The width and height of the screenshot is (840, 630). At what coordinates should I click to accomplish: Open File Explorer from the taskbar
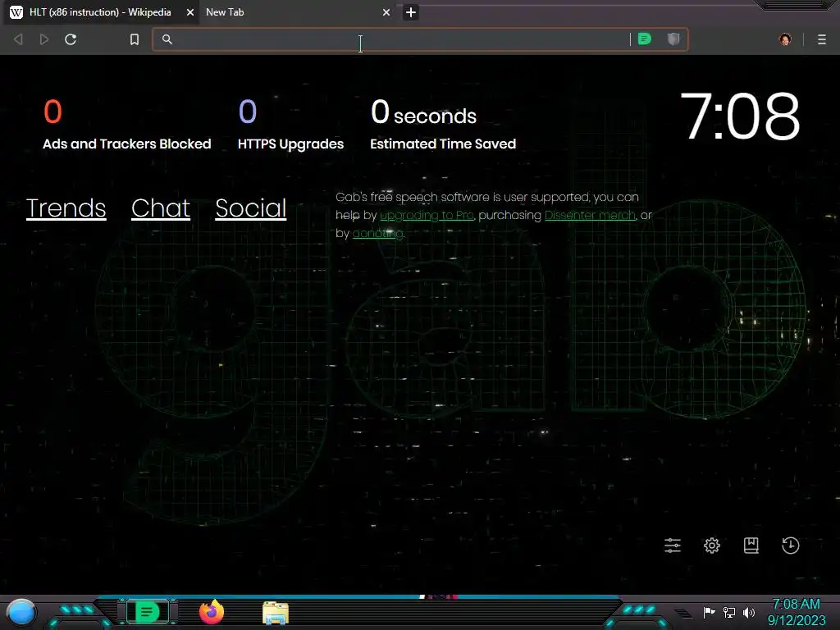coord(276,613)
